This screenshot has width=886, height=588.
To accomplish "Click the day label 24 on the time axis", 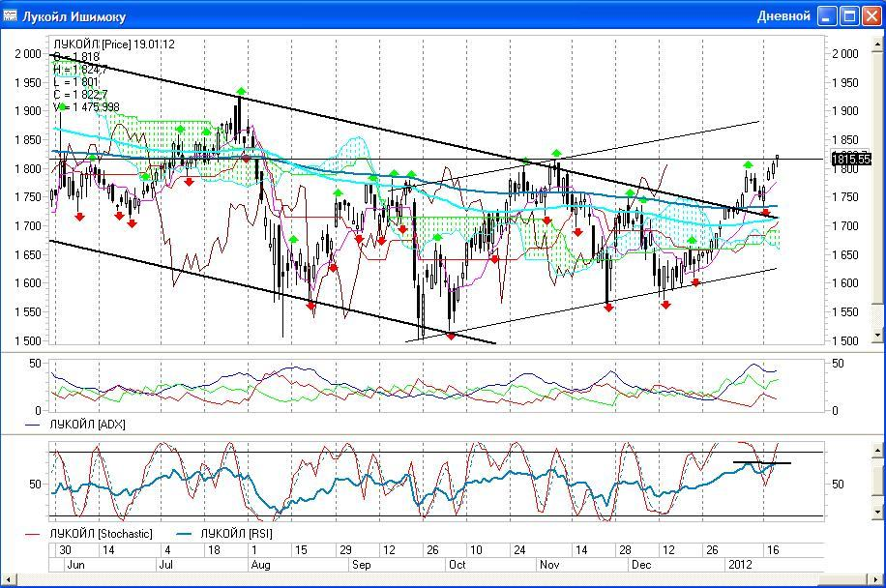I will 519,550.
